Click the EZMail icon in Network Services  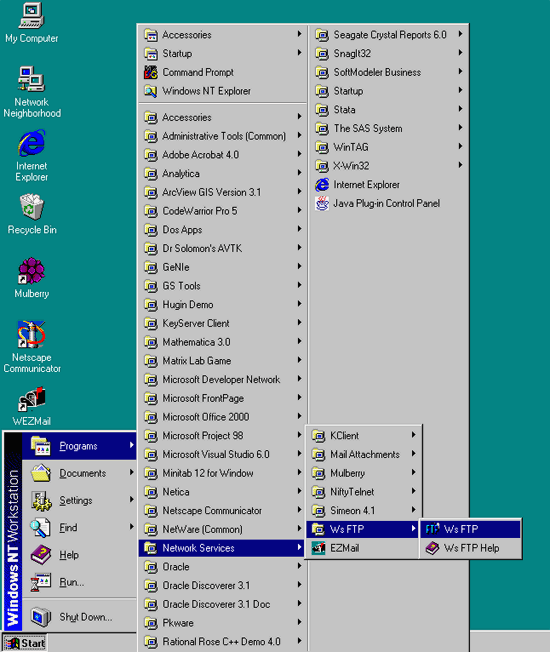[x=318, y=548]
